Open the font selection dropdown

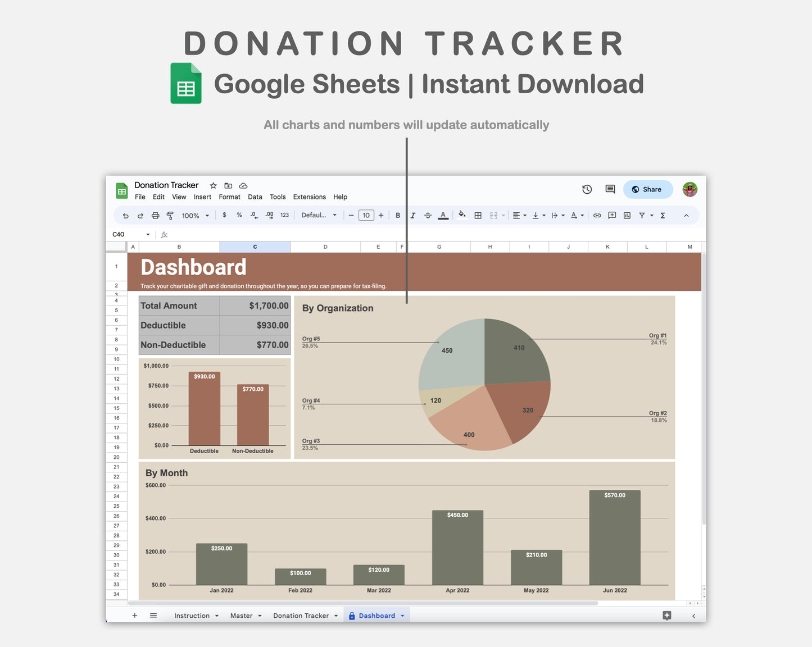(x=319, y=215)
